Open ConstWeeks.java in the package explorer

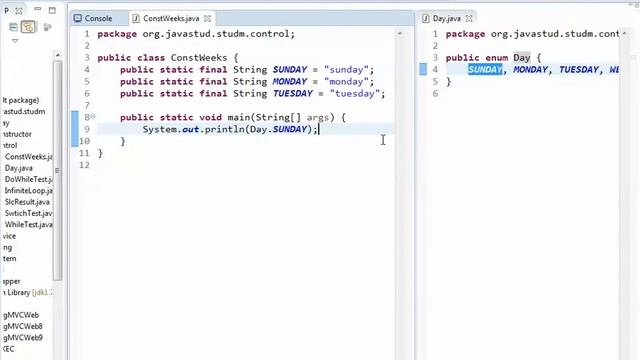tap(28, 157)
